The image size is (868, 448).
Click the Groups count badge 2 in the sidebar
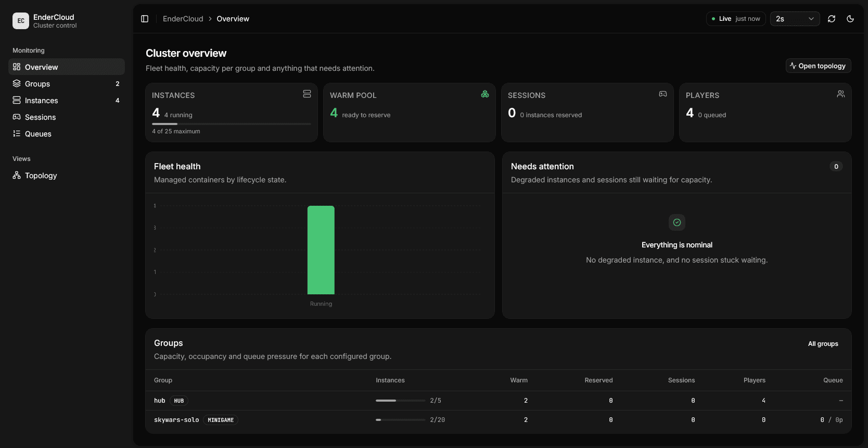click(118, 84)
